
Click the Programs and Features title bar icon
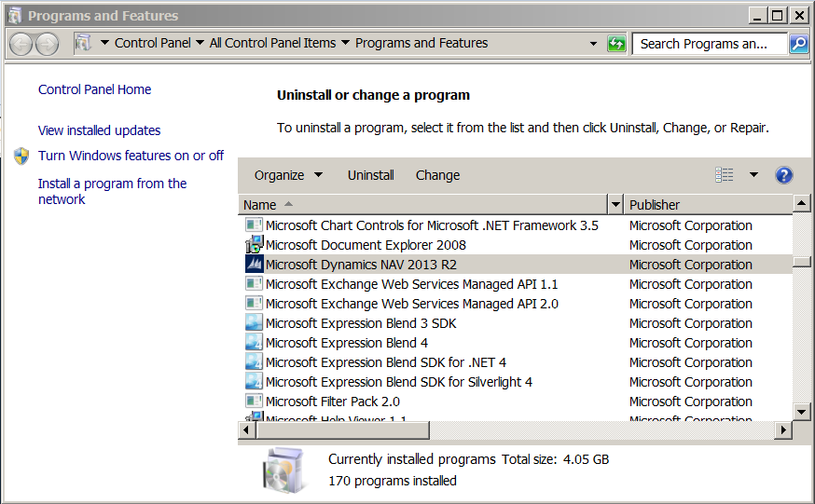[14, 16]
